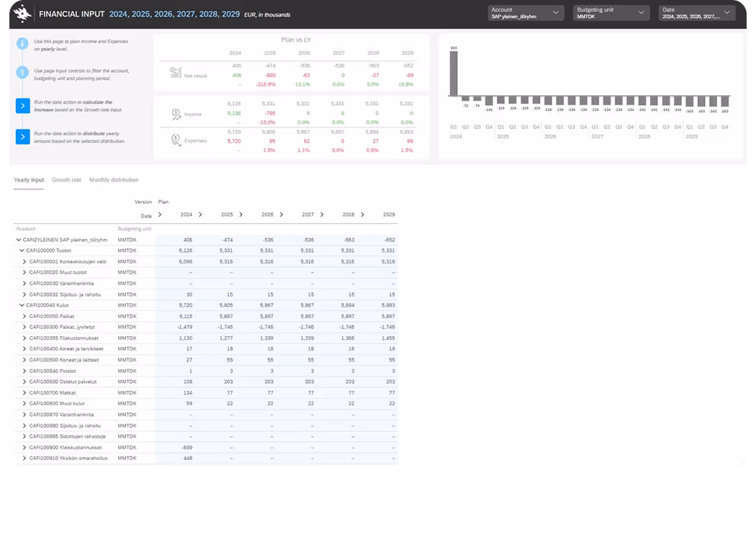Viewport: 756px width, 560px height.
Task: Click the tall 693 bar in chart
Action: [x=454, y=73]
